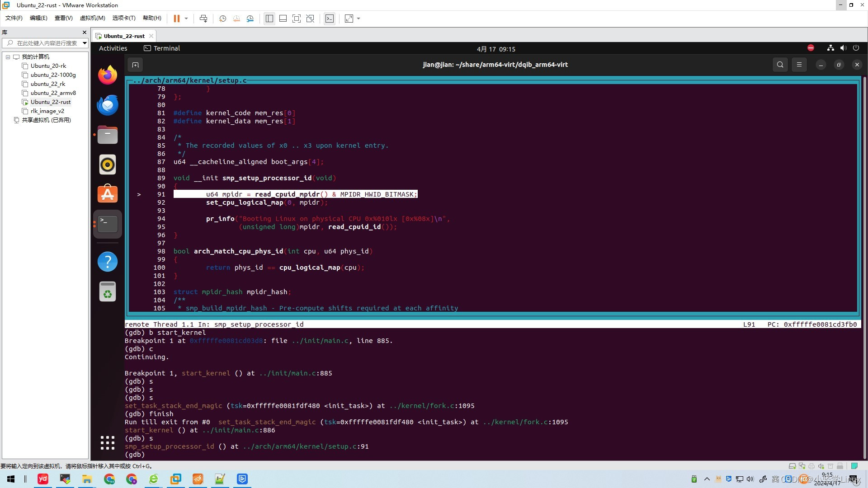Expand the 我的计算机 tree node
This screenshot has height=488, width=868.
8,57
